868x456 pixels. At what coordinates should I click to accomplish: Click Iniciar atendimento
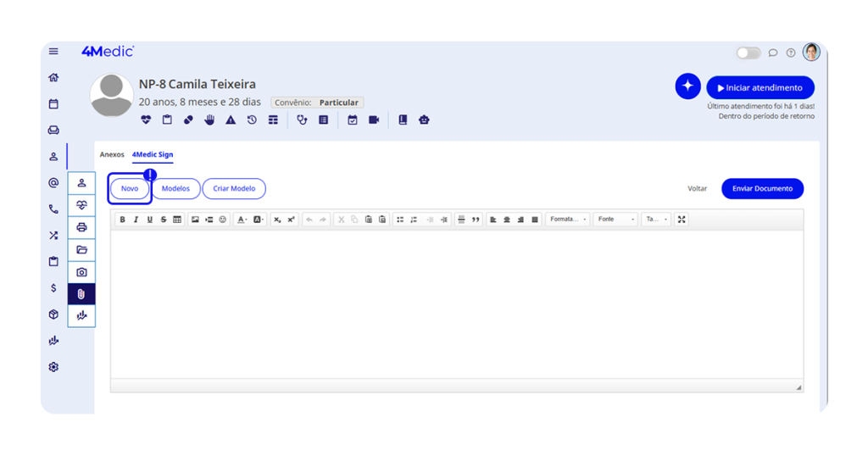click(x=760, y=87)
